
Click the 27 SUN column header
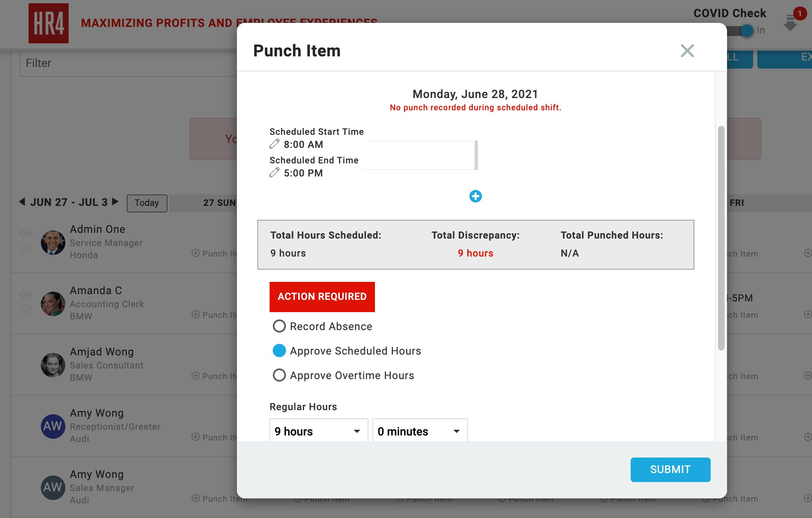[x=219, y=203]
